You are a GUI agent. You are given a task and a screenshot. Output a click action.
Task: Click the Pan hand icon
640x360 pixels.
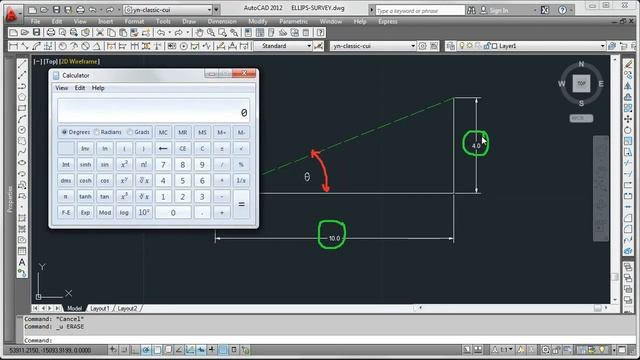[x=199, y=33]
